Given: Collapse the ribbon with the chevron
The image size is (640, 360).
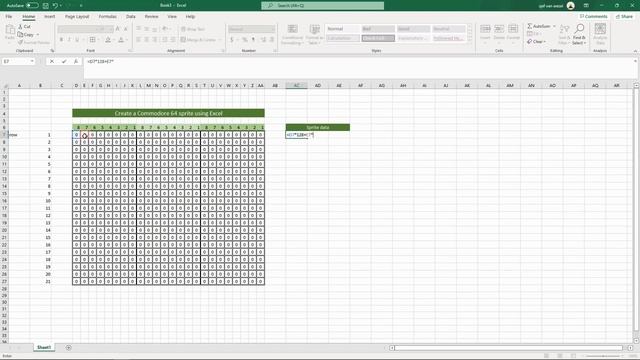Looking at the screenshot, I should (x=635, y=51).
